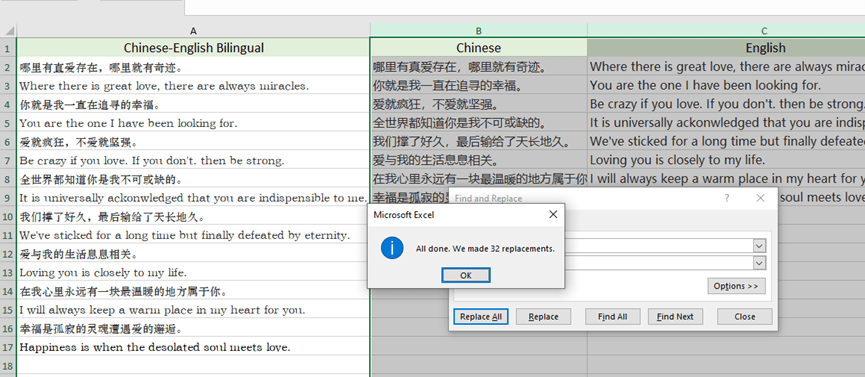Click cell A4 '你就是我一直在追寻的幸福。'
Viewport: 865px width, 377px height.
193,104
